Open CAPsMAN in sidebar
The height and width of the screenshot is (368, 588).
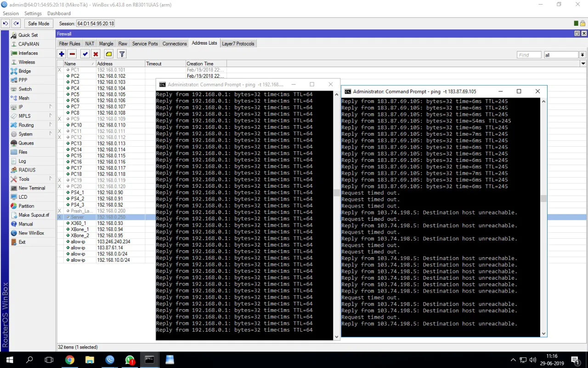point(28,44)
